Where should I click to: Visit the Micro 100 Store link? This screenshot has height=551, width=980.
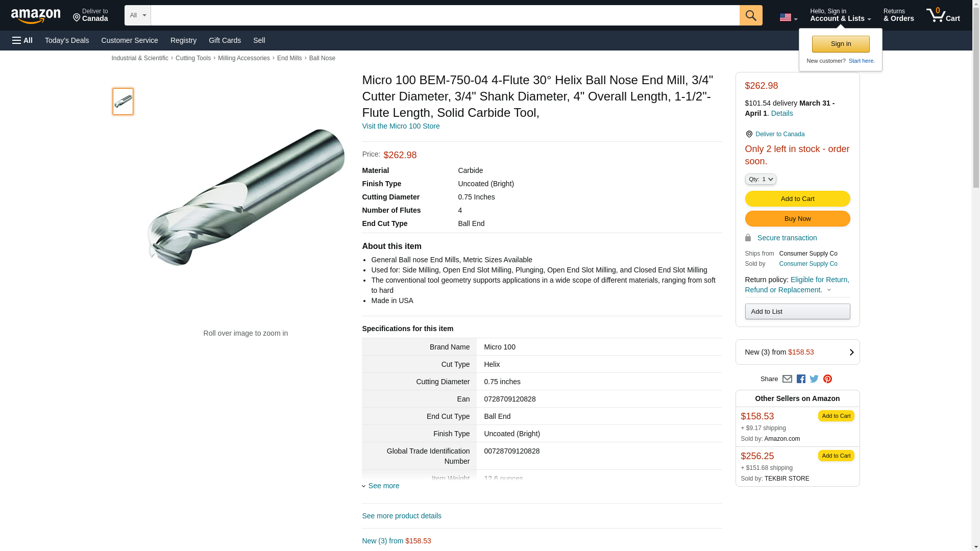point(401,126)
